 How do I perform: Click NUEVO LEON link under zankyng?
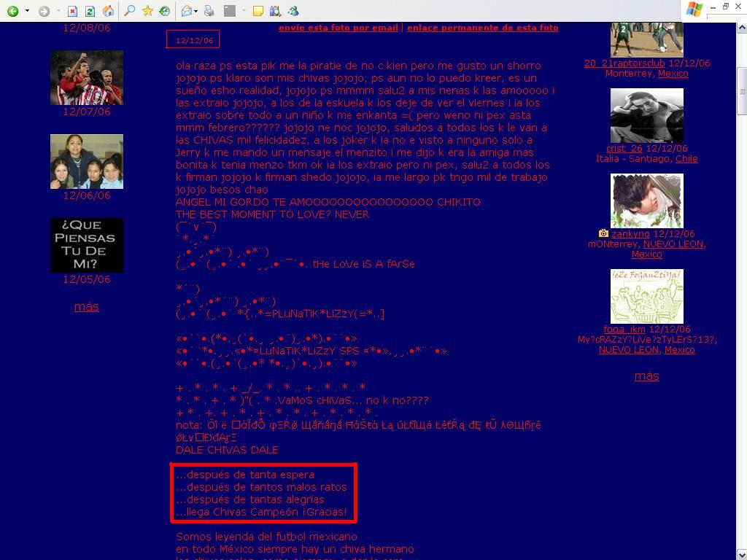[x=673, y=244]
